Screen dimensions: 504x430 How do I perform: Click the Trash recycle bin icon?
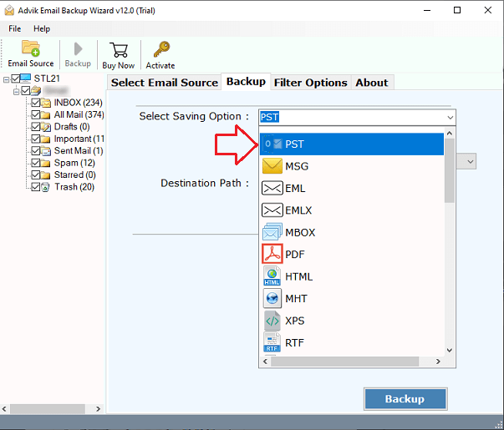pos(45,187)
